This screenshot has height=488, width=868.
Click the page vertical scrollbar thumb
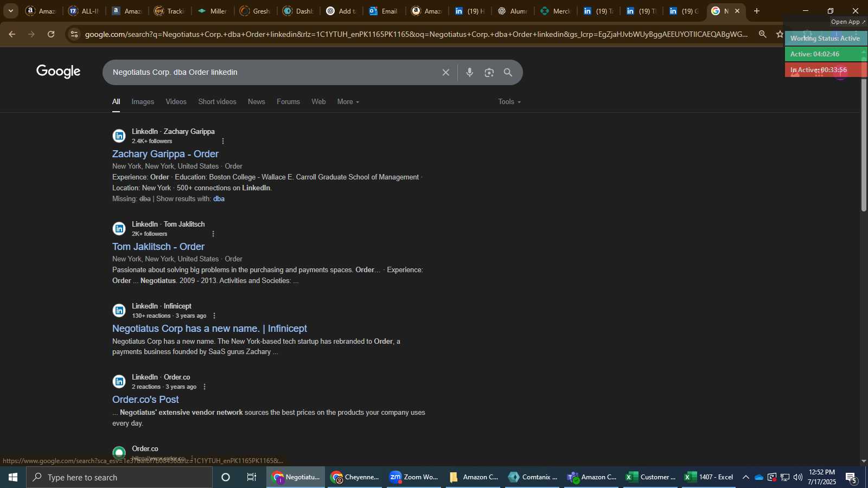[x=864, y=136]
